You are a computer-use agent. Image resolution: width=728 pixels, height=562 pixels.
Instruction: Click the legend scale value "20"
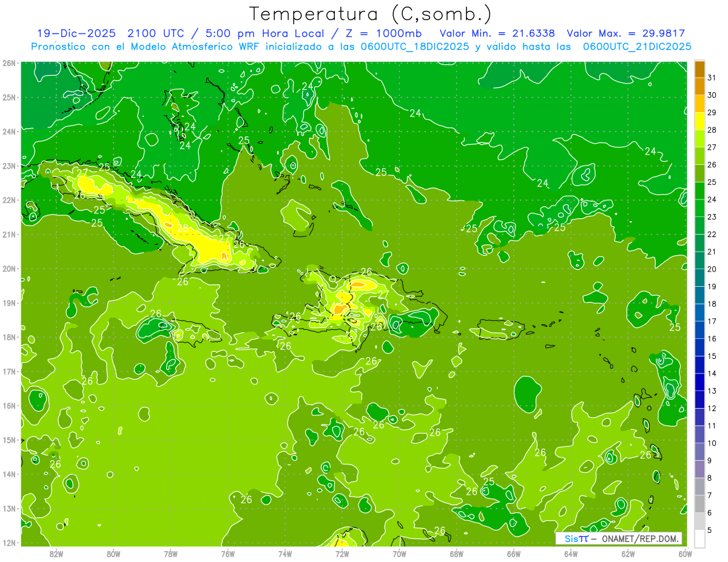712,269
